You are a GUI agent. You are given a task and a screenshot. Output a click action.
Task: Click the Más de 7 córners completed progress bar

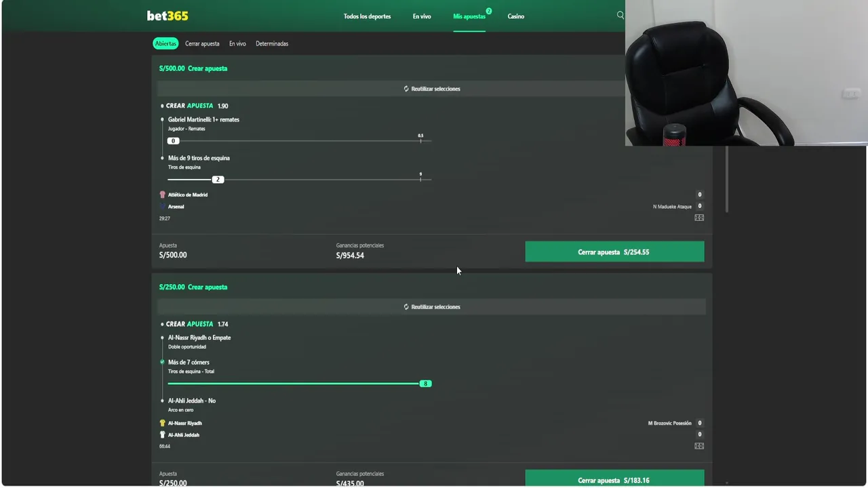point(299,384)
